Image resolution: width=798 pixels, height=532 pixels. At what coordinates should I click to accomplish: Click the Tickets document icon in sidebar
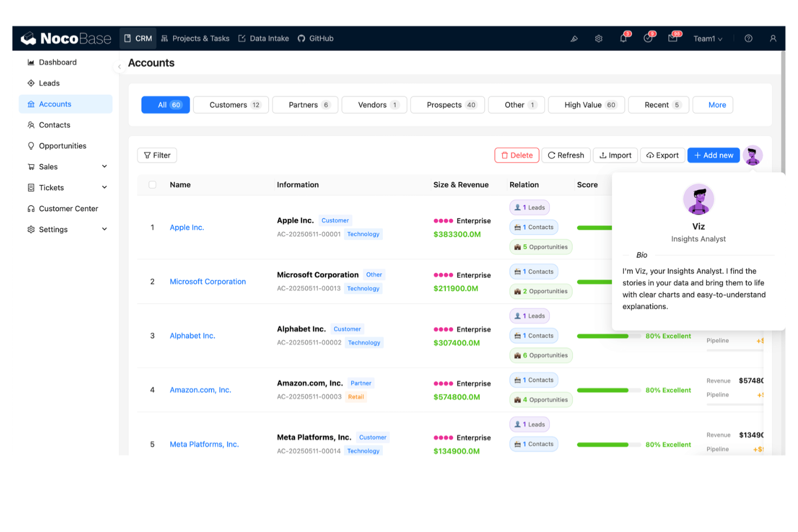point(31,188)
